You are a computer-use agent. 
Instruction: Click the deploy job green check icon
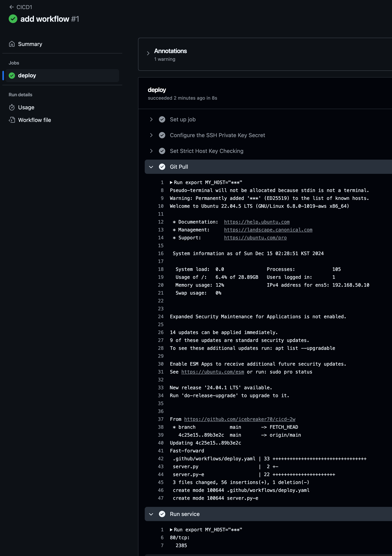click(x=12, y=76)
